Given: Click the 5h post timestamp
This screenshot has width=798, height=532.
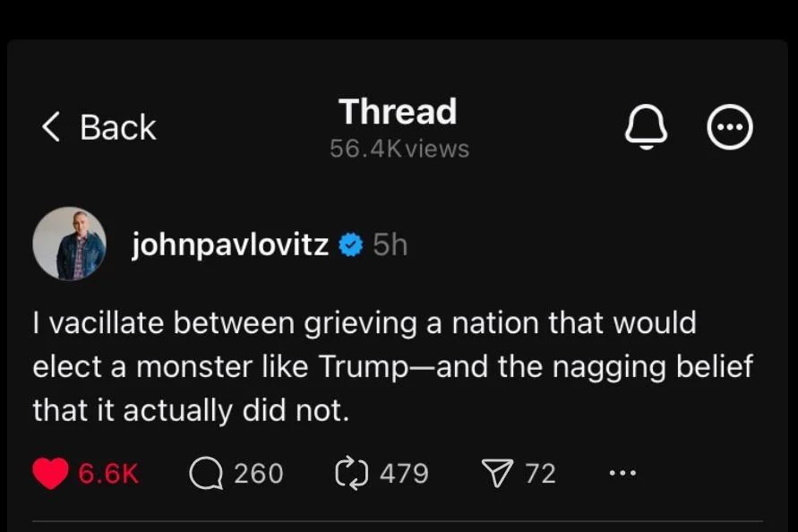Looking at the screenshot, I should coord(390,245).
